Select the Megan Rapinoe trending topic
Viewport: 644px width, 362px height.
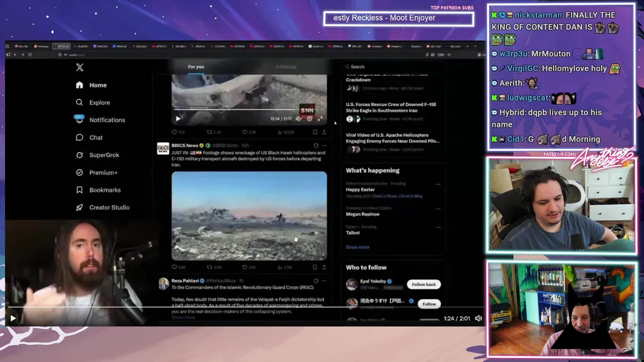coord(363,214)
